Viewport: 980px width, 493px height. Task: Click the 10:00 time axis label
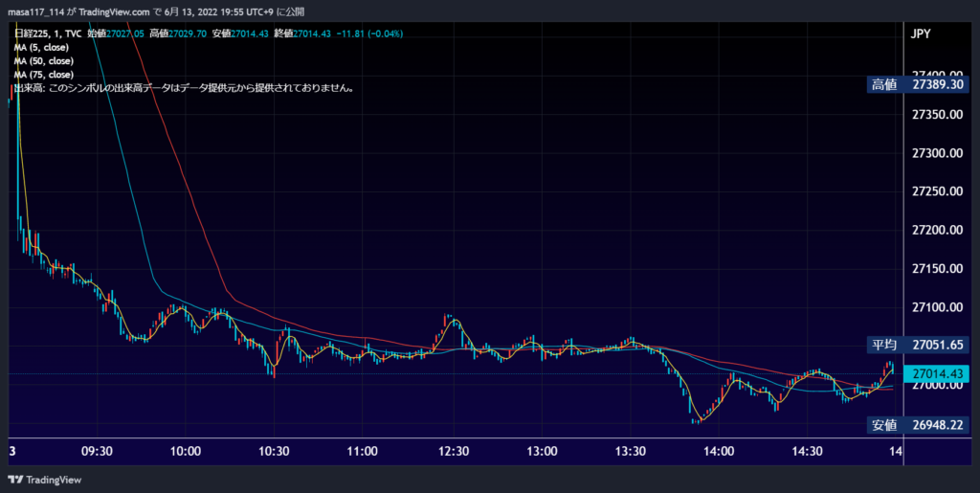coord(186,451)
